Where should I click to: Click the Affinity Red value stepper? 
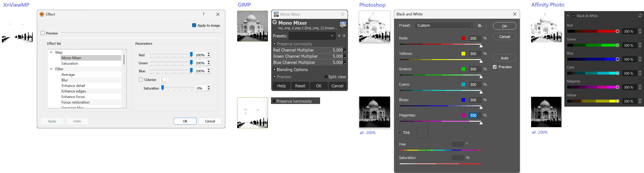pos(640,31)
